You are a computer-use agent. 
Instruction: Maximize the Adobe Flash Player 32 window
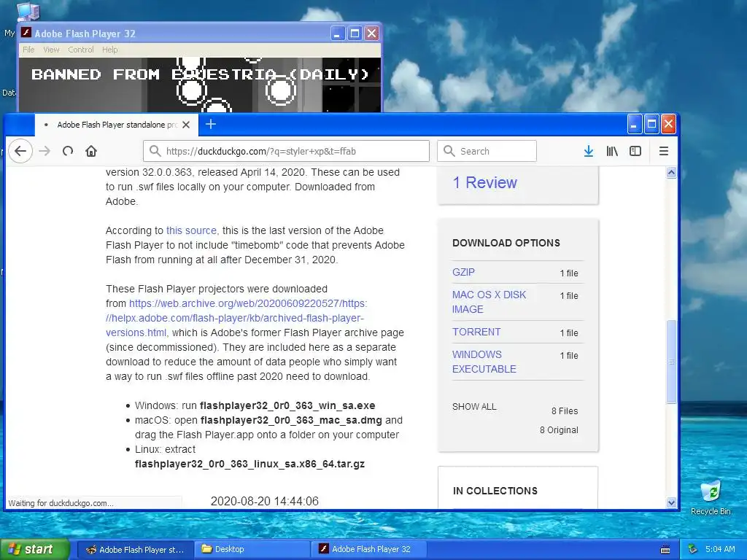coord(355,34)
